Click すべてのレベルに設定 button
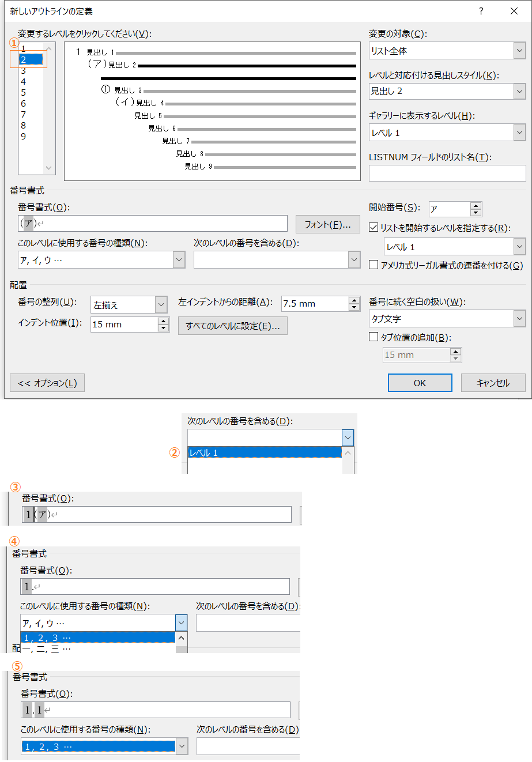The height and width of the screenshot is (762, 532). (232, 326)
